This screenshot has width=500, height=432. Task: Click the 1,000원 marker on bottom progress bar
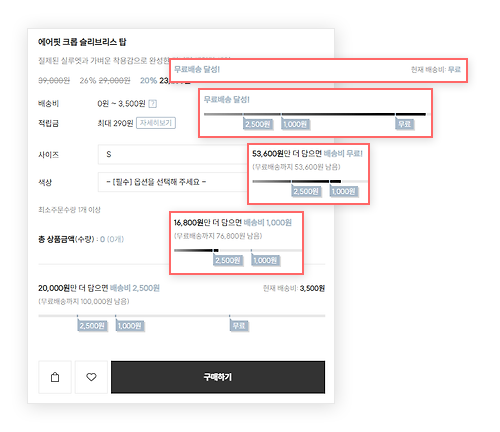tap(130, 326)
